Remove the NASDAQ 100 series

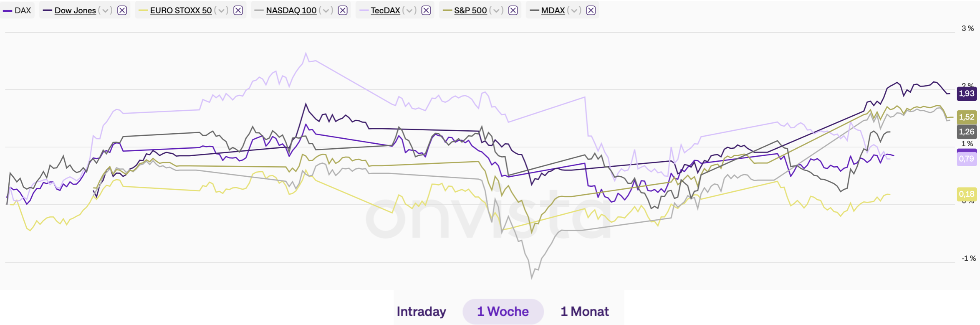(343, 10)
